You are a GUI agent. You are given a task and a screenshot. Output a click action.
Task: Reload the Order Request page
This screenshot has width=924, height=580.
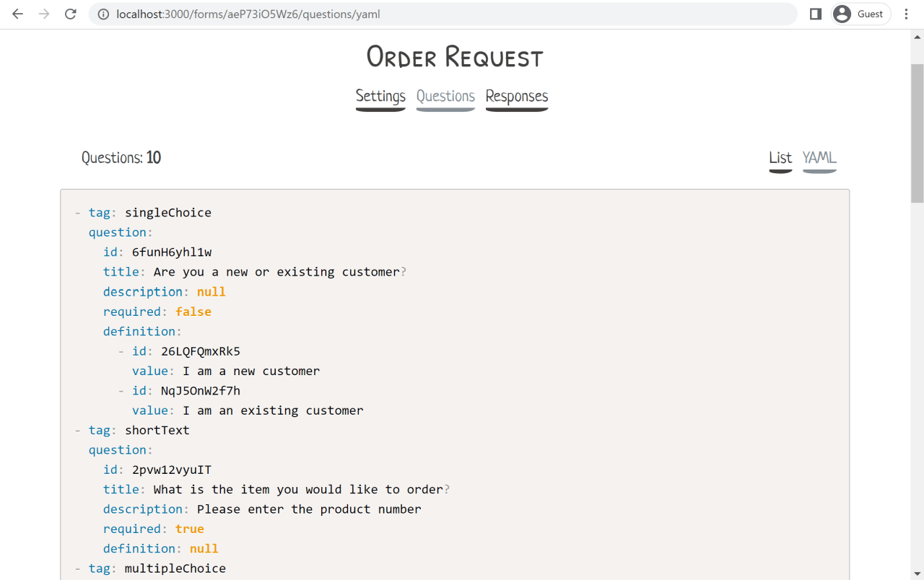coord(70,14)
